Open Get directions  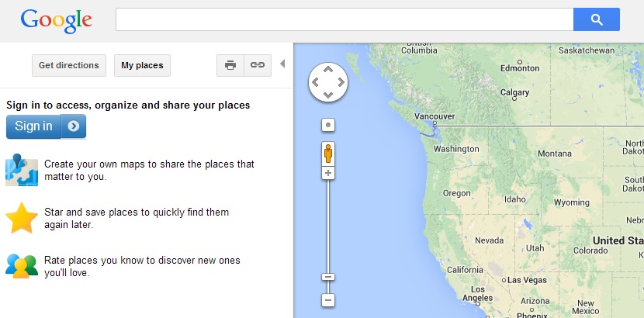[x=69, y=65]
